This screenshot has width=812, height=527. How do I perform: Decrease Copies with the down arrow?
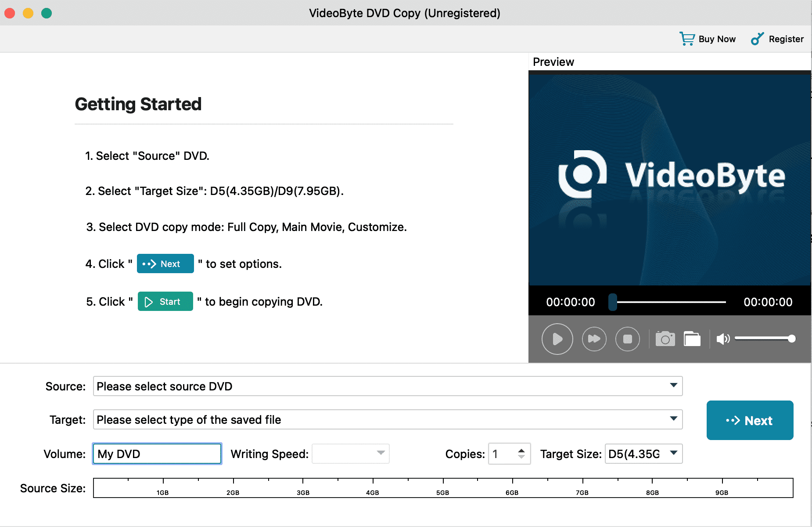pyautogui.click(x=521, y=457)
